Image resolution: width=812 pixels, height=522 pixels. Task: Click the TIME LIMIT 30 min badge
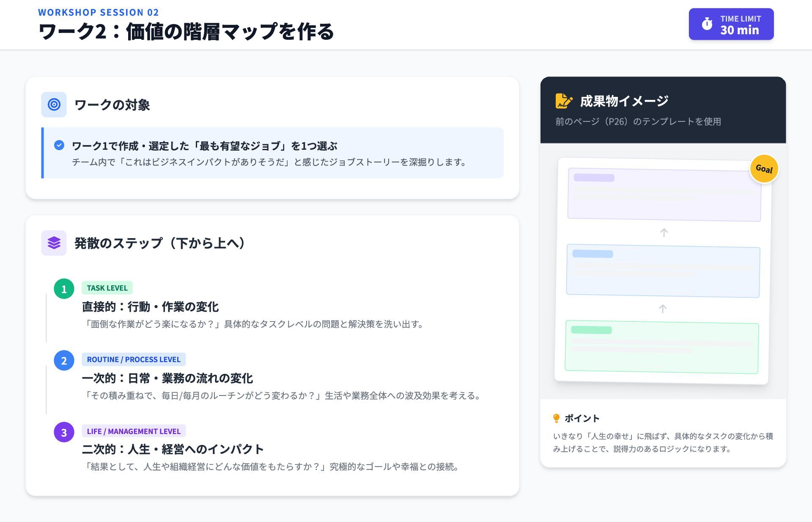[731, 24]
